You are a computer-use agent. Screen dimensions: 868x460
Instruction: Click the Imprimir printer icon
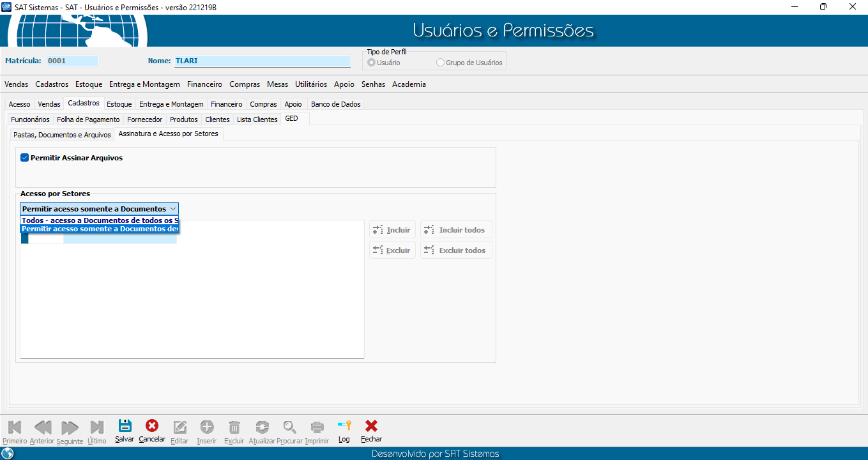tap(317, 427)
